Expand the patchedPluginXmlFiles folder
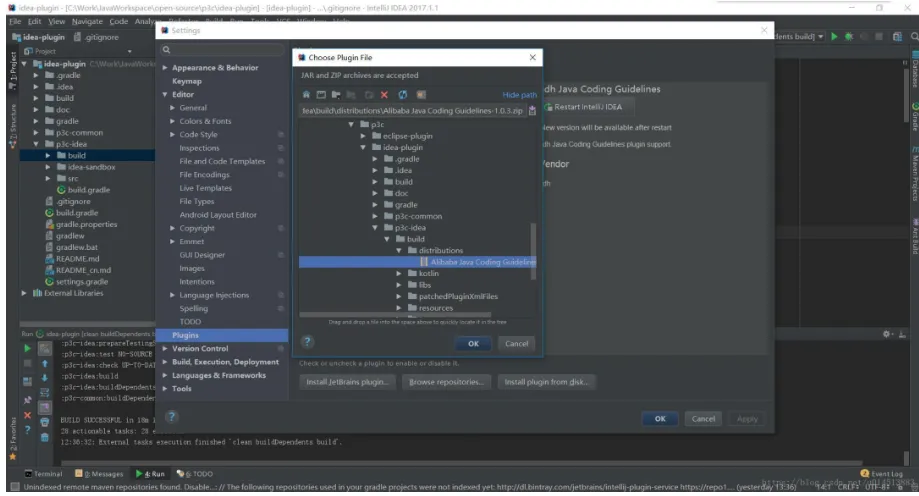This screenshot has height=496, width=919. point(399,297)
